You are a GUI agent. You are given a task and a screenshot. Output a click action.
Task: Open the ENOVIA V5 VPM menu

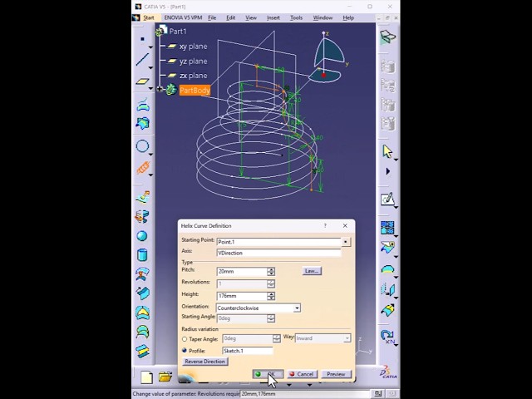tap(183, 17)
